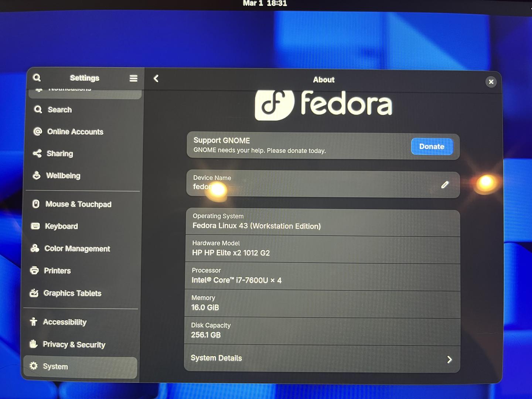Click the Disk Capacity label

click(211, 325)
